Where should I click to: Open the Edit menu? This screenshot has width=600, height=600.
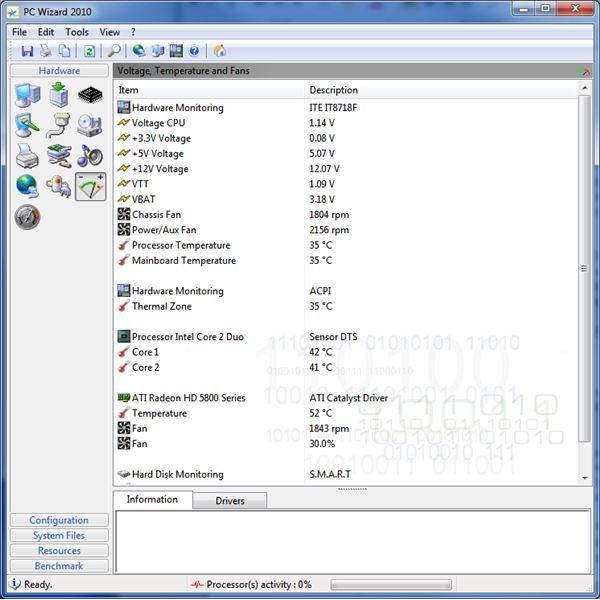(46, 32)
